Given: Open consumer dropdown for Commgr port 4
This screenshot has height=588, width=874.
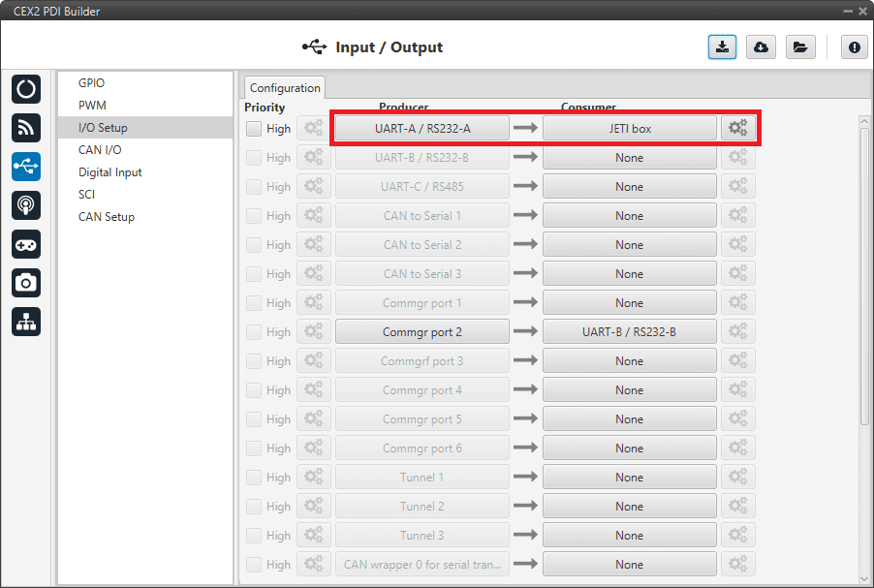Looking at the screenshot, I should [x=629, y=389].
